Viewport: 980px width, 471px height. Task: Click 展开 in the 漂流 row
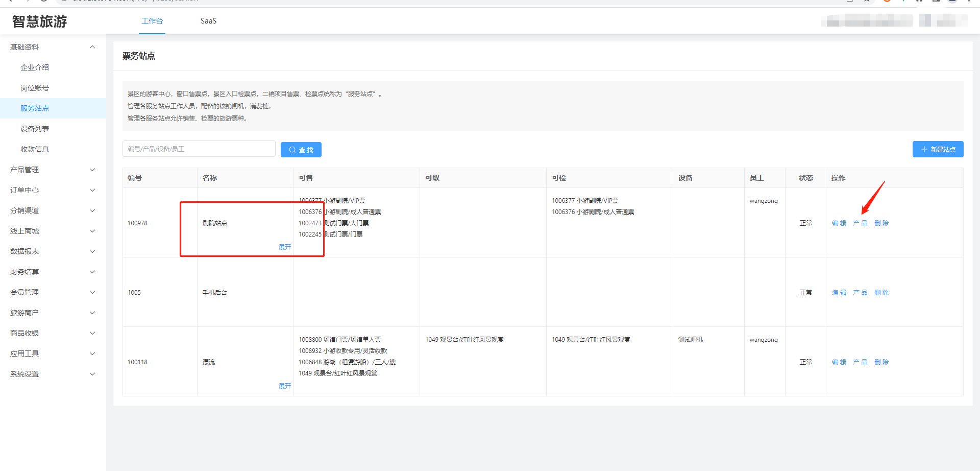284,386
